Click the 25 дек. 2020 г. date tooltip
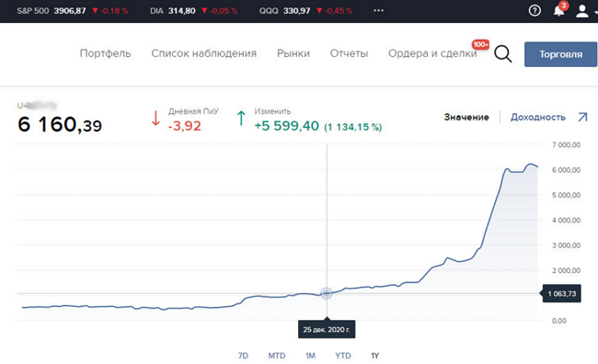 [x=327, y=329]
